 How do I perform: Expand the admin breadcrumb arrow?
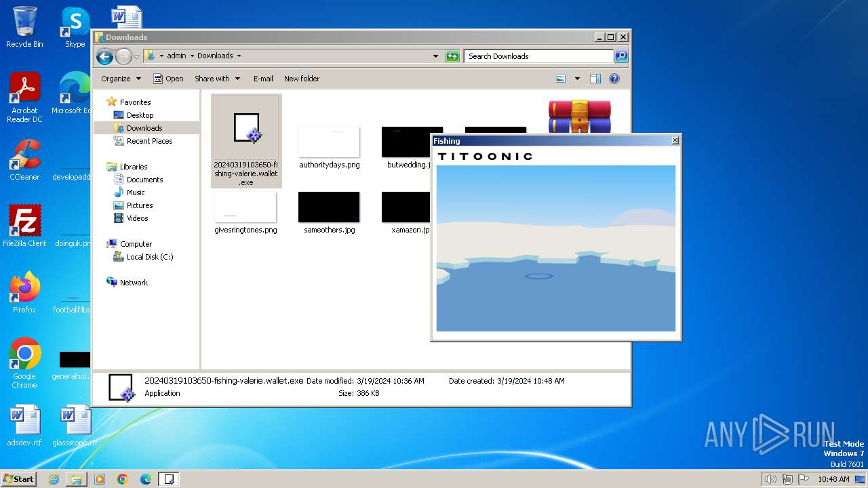click(x=191, y=56)
